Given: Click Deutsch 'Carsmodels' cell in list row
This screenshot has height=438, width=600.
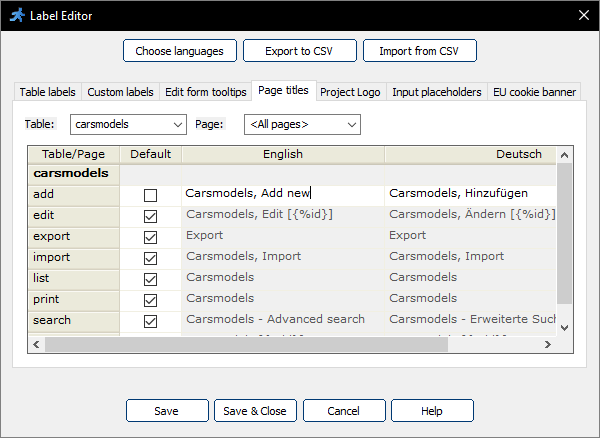Looking at the screenshot, I should pyautogui.click(x=470, y=280).
